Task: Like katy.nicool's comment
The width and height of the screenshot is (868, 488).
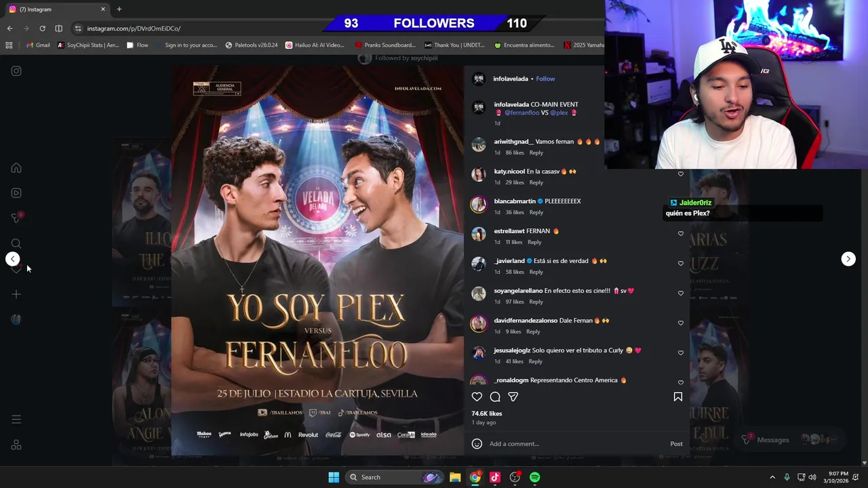Action: (x=681, y=174)
